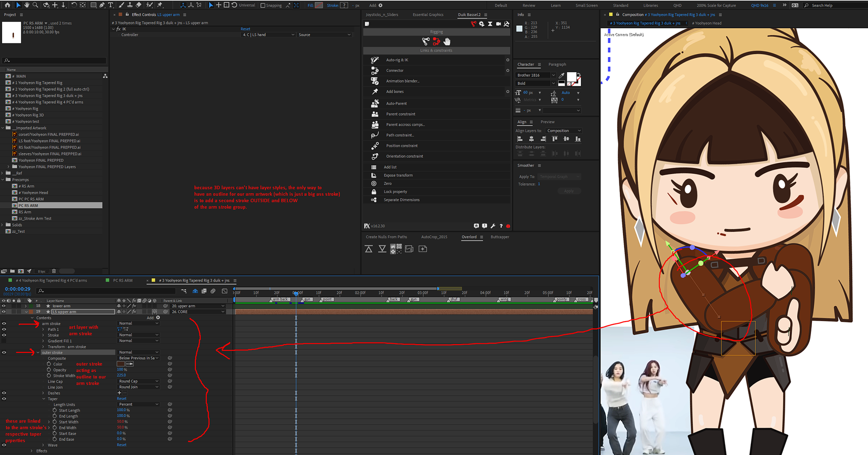Select the Learn workspace

556,5
